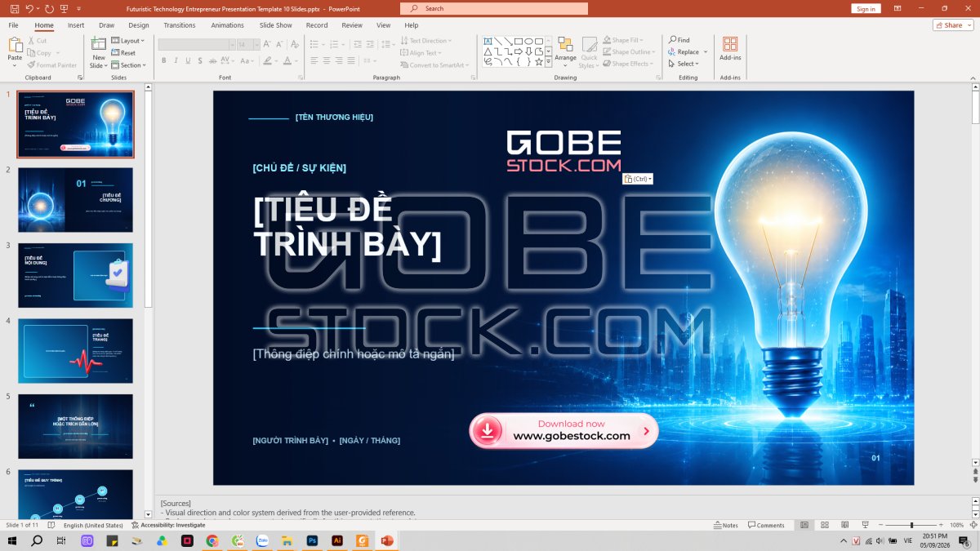Open ribbon display options icon
980x551 pixels.
click(898, 8)
